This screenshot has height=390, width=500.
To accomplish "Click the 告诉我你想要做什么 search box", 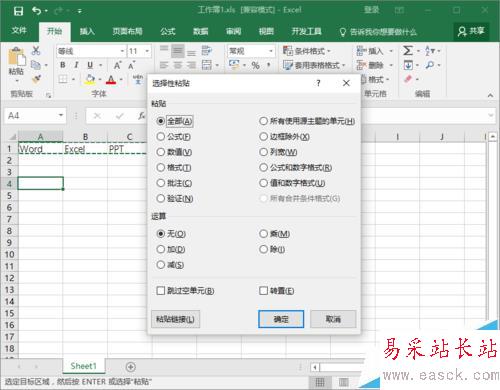I will (x=378, y=32).
